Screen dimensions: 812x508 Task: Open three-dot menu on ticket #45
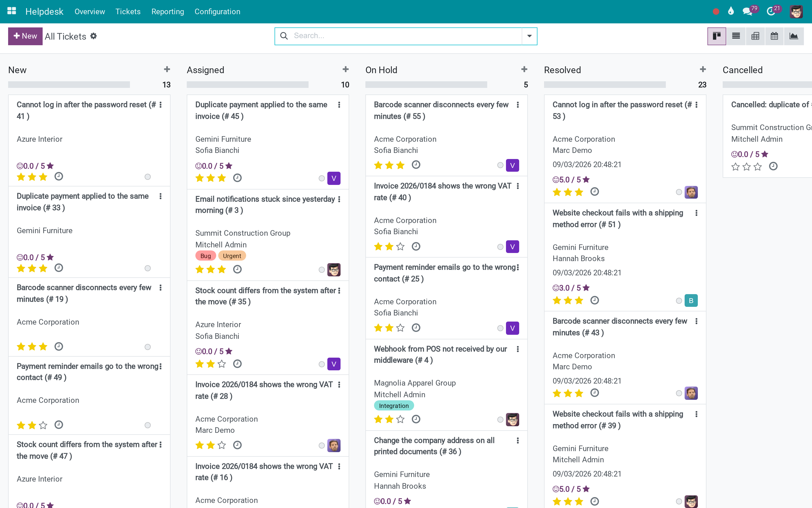(x=339, y=105)
